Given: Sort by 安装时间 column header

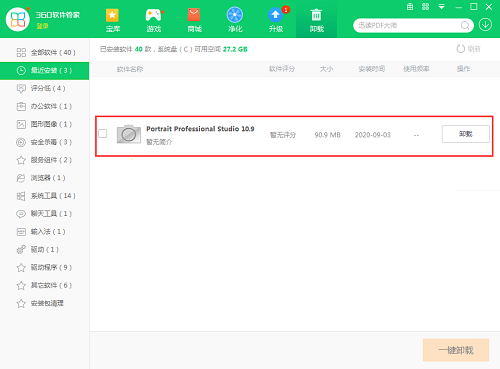Looking at the screenshot, I should click(372, 69).
